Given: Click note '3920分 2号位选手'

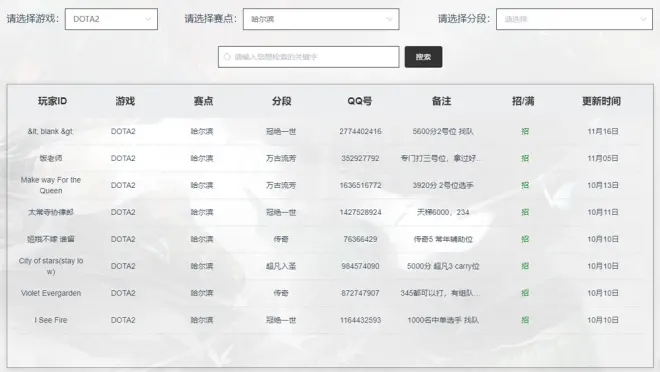Looking at the screenshot, I should 443,185.
